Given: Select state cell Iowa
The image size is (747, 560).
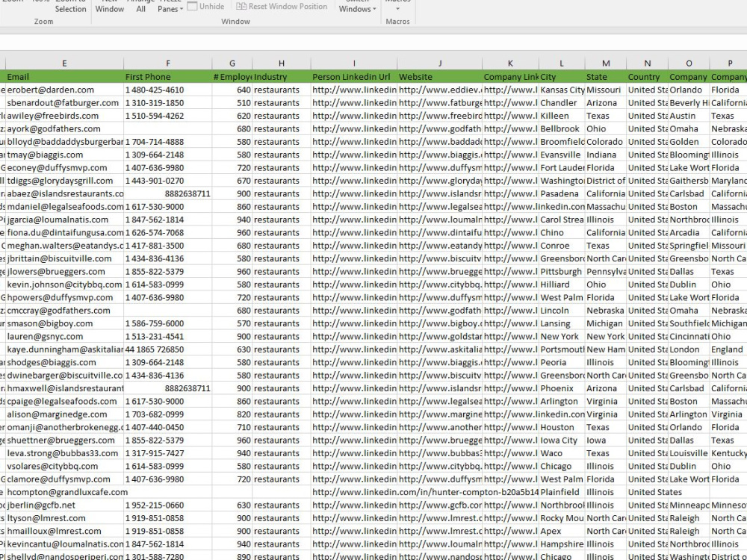Looking at the screenshot, I should (x=606, y=440).
